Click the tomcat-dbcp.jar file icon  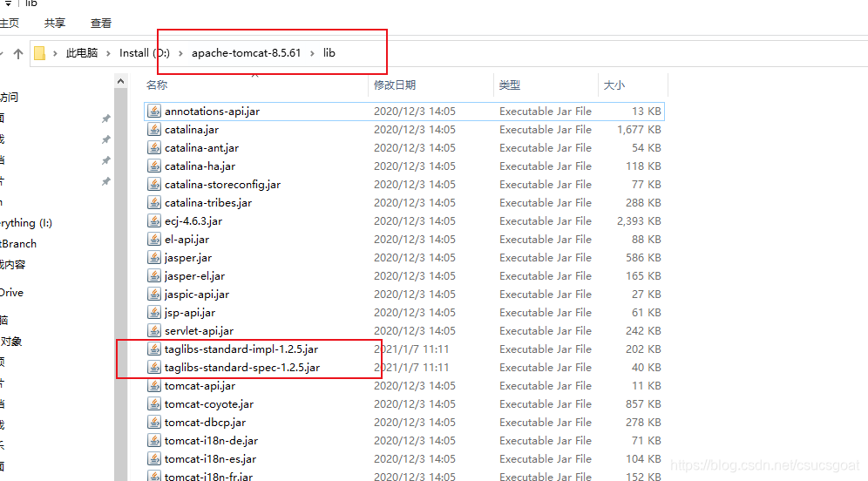point(154,422)
